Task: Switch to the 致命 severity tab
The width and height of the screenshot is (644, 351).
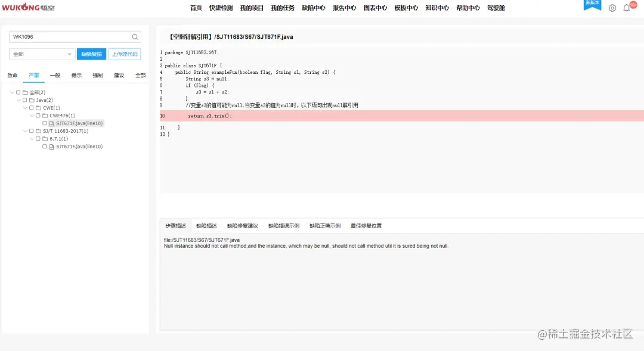Action: pyautogui.click(x=13, y=76)
